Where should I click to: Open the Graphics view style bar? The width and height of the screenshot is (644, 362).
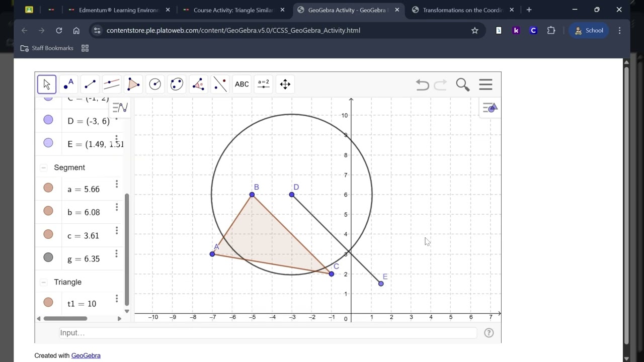pyautogui.click(x=490, y=107)
